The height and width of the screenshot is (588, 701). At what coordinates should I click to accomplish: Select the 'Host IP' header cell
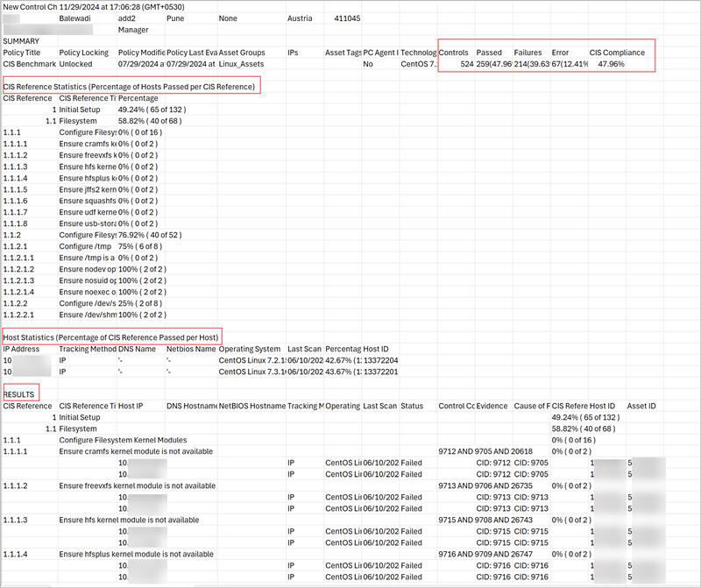[x=131, y=406]
